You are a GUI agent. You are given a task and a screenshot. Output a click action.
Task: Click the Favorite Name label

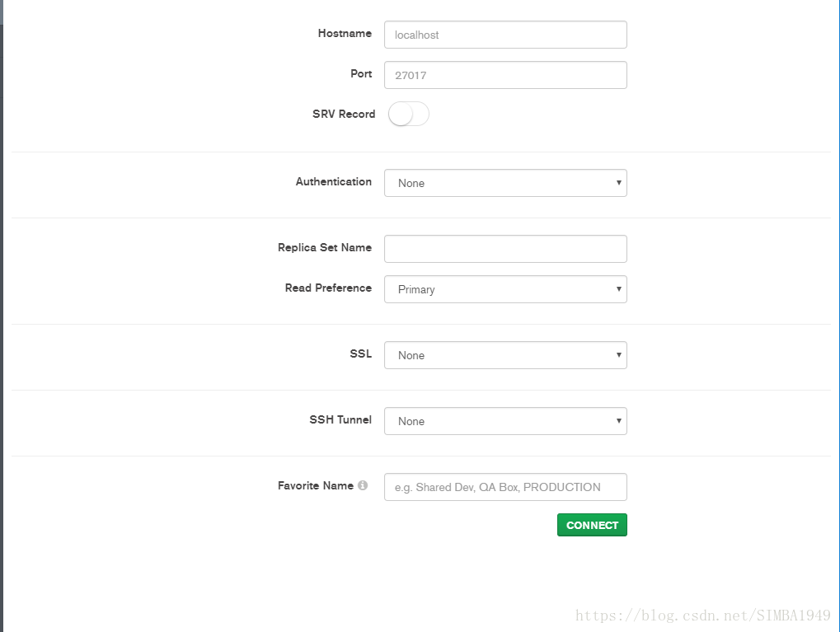[316, 485]
